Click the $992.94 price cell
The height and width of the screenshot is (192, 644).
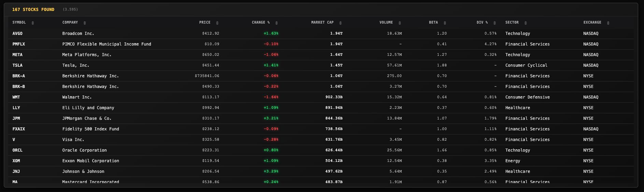[211, 108]
